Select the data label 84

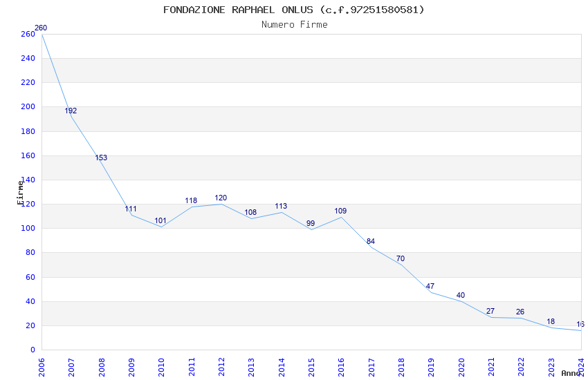371,241
